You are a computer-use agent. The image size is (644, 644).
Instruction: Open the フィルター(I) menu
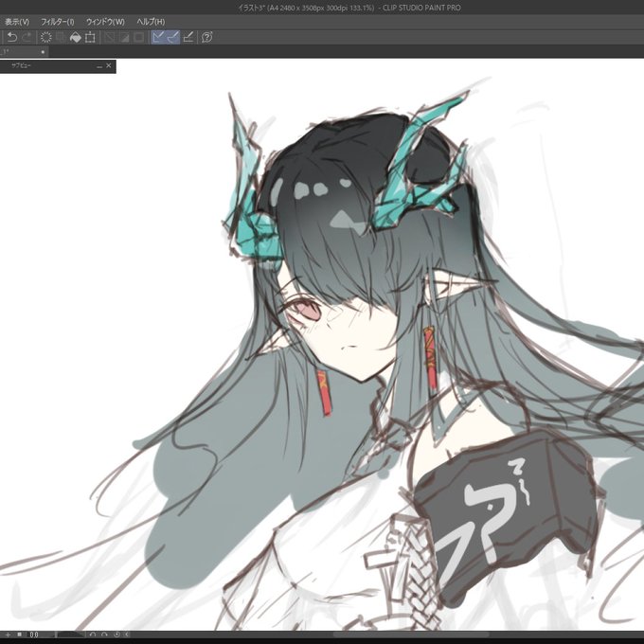tap(58, 22)
